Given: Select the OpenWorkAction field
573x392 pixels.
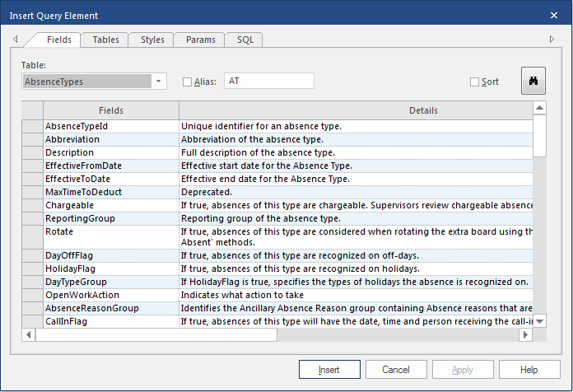Looking at the screenshot, I should coord(111,295).
